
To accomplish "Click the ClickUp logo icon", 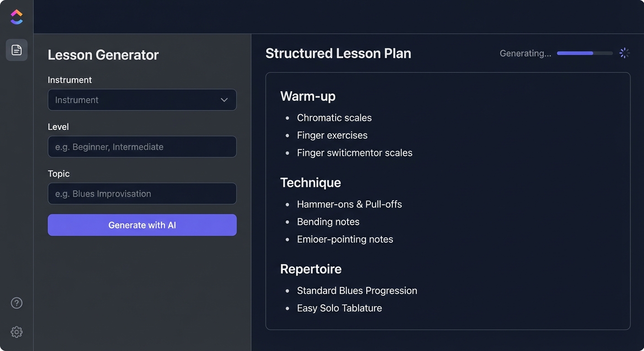I will point(16,17).
